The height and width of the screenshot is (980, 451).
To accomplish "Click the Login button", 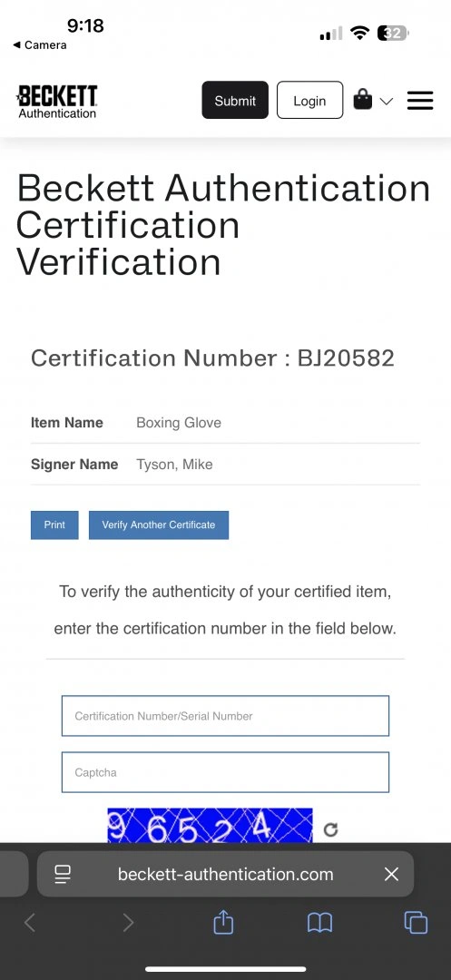I will pyautogui.click(x=309, y=100).
